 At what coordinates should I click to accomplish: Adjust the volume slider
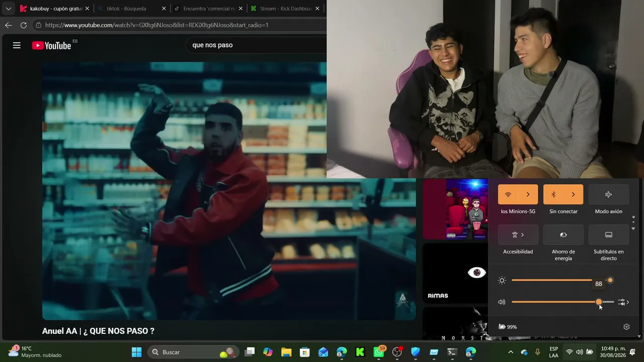pos(562,302)
